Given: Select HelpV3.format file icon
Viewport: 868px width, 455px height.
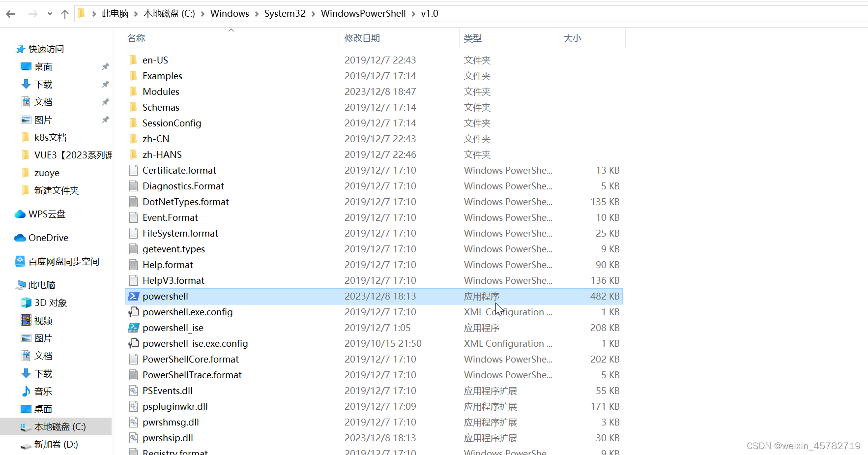Looking at the screenshot, I should pyautogui.click(x=133, y=280).
